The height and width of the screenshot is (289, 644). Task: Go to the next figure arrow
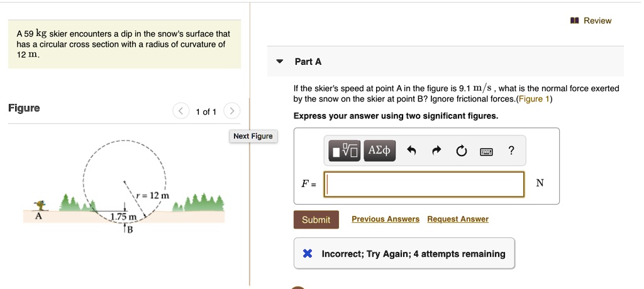click(x=231, y=112)
